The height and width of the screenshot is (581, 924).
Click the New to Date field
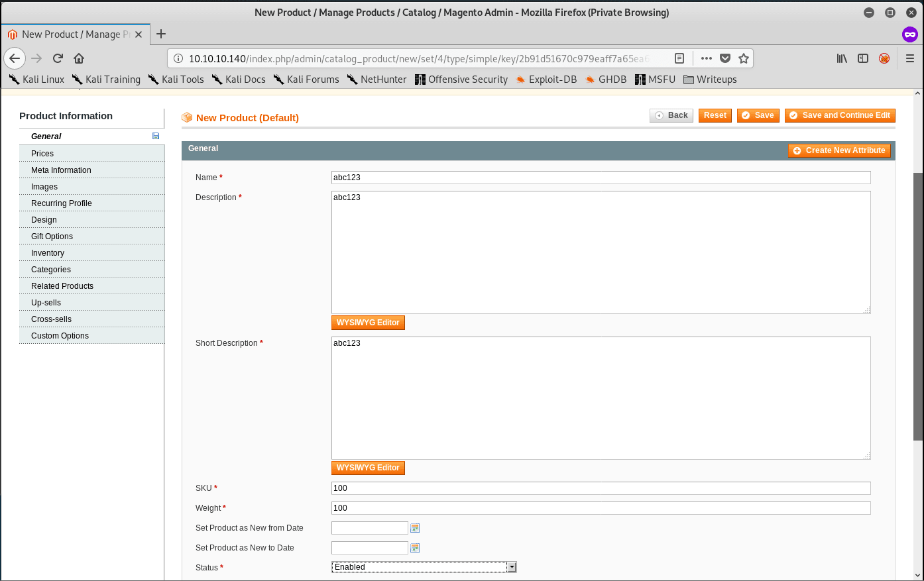(x=369, y=548)
